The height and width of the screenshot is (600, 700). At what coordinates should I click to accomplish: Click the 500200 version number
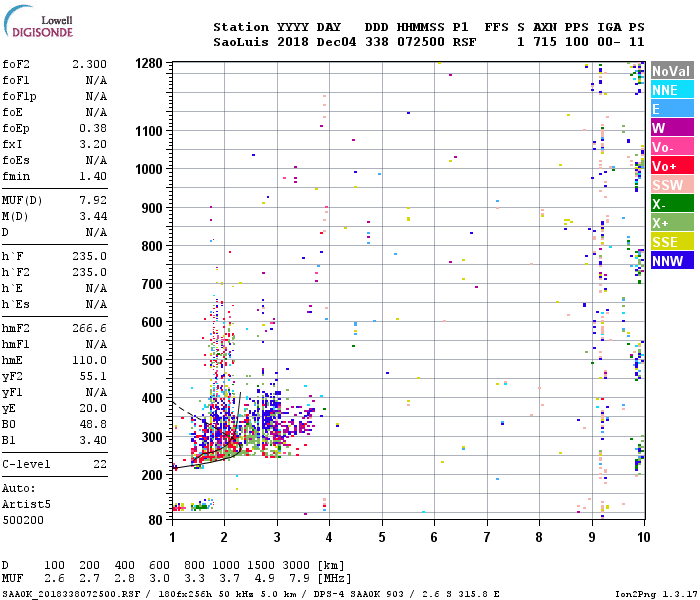click(23, 521)
